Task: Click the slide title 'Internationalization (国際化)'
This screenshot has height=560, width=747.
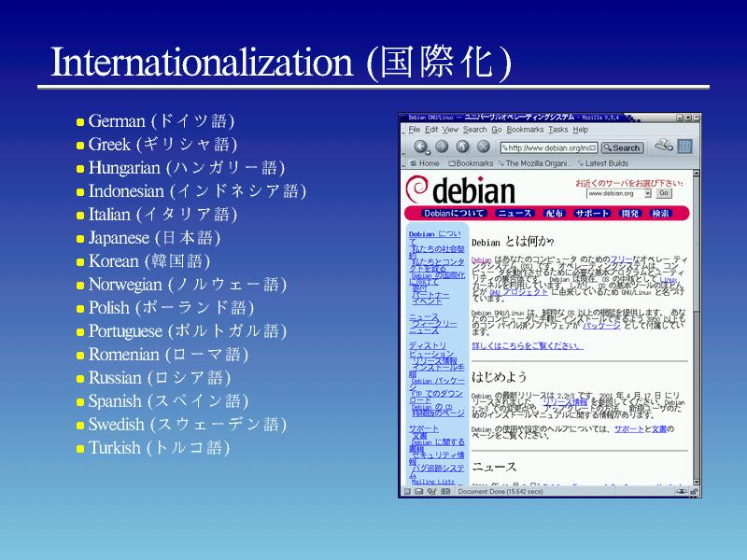Action: [x=281, y=63]
